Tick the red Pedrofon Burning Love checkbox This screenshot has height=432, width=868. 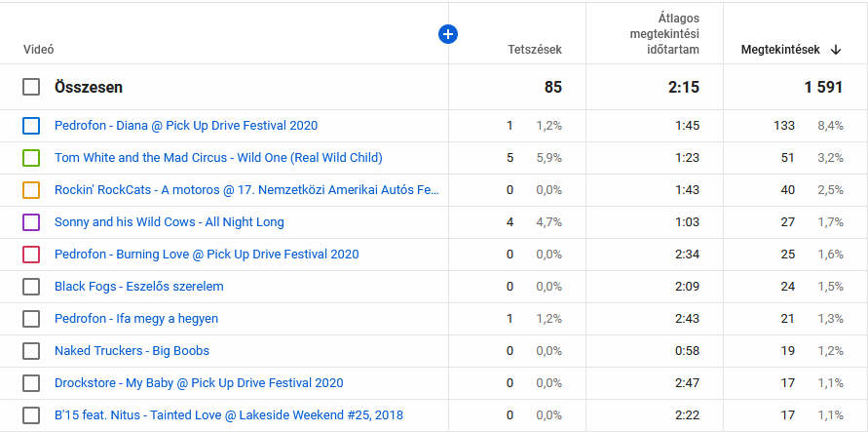pos(31,255)
